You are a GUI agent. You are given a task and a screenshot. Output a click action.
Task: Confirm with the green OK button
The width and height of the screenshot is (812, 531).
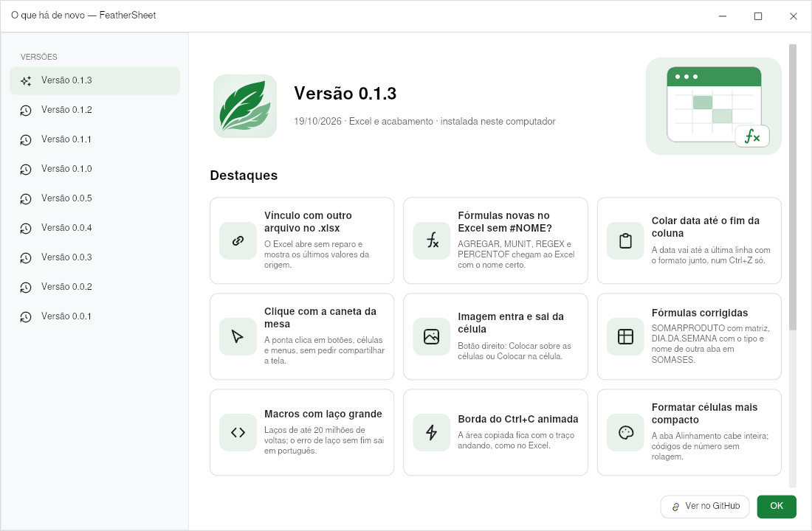pyautogui.click(x=777, y=507)
